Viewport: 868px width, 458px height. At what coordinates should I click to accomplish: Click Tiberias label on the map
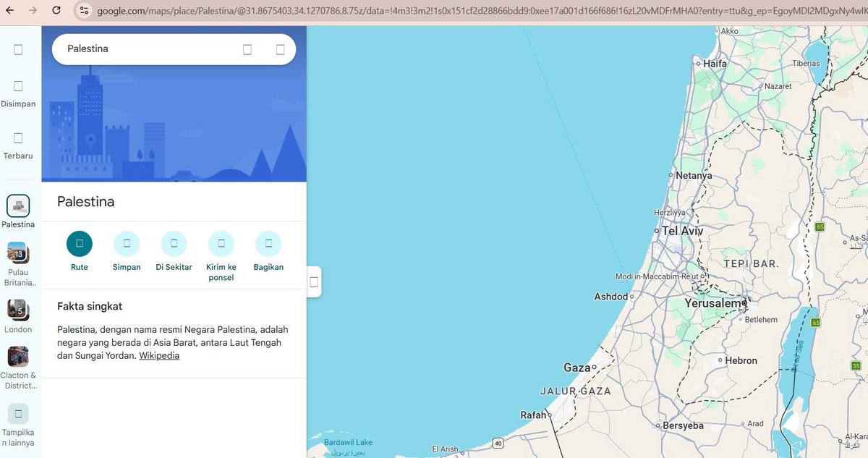(x=806, y=64)
